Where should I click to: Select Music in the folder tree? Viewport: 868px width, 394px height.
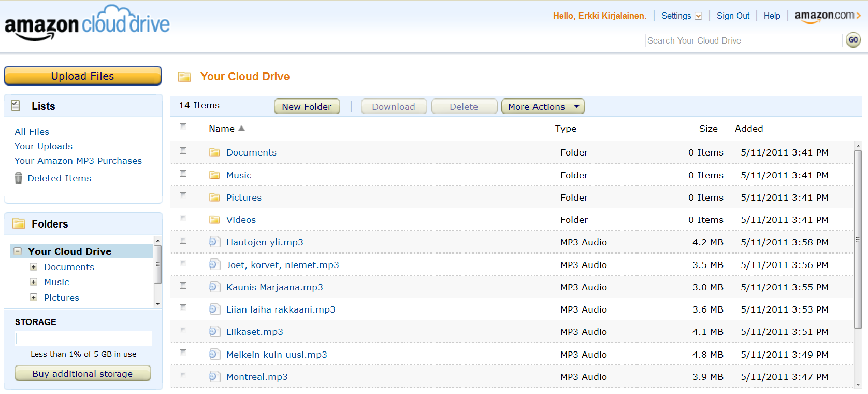(56, 282)
